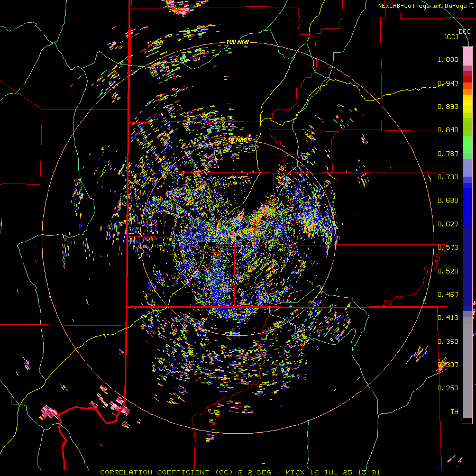Pick the bright green segment of the color bar
The image size is (476, 476).
click(x=467, y=144)
